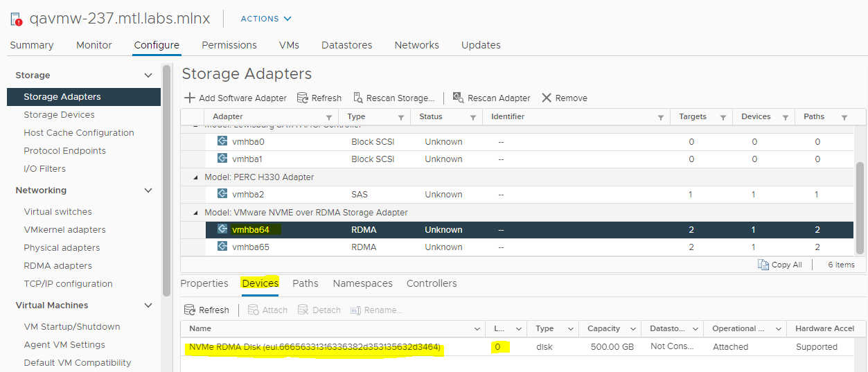The height and width of the screenshot is (372, 868).
Task: Open the Namespaces subtab
Action: pyautogui.click(x=362, y=283)
